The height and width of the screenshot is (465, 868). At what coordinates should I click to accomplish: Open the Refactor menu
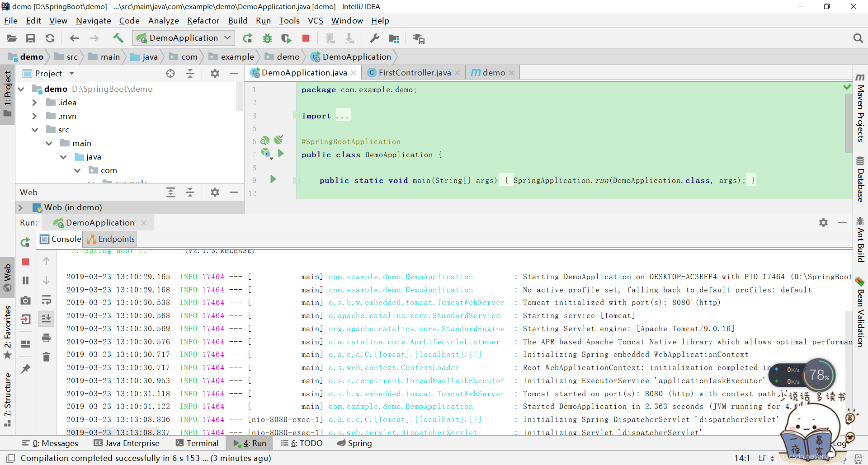pyautogui.click(x=203, y=21)
